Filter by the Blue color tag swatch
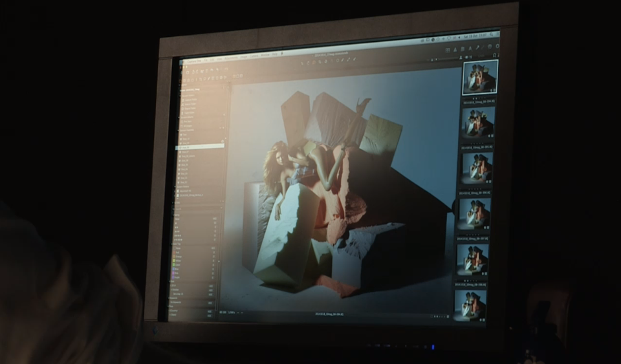 point(173,269)
